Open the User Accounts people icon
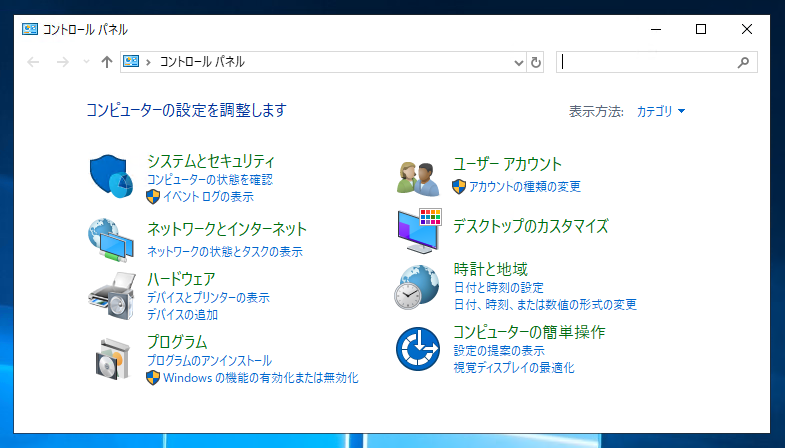Viewport: 785px width, 448px height. point(418,179)
